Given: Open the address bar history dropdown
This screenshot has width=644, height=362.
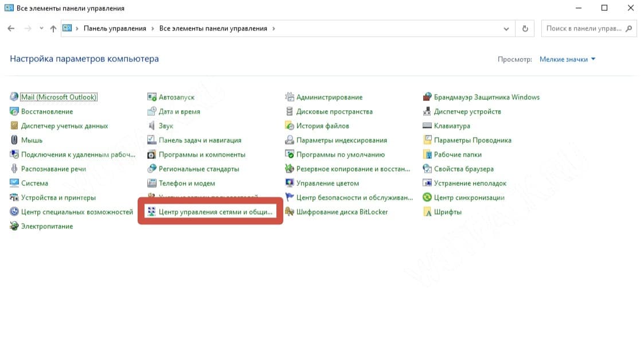Looking at the screenshot, I should click(506, 29).
